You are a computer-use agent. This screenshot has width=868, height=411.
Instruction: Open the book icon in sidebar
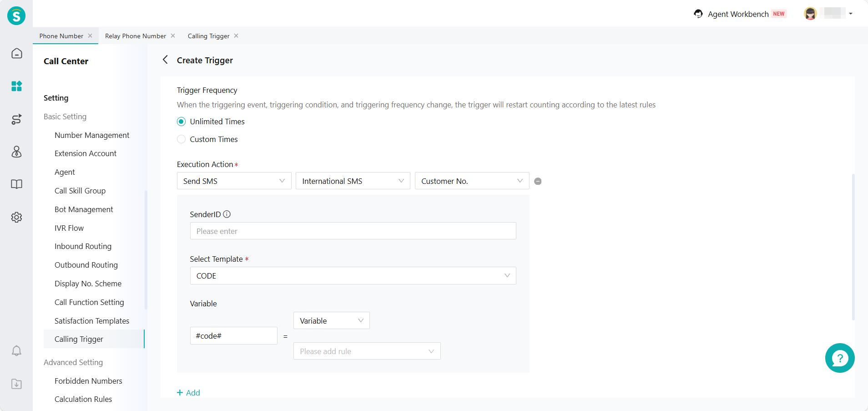[16, 184]
